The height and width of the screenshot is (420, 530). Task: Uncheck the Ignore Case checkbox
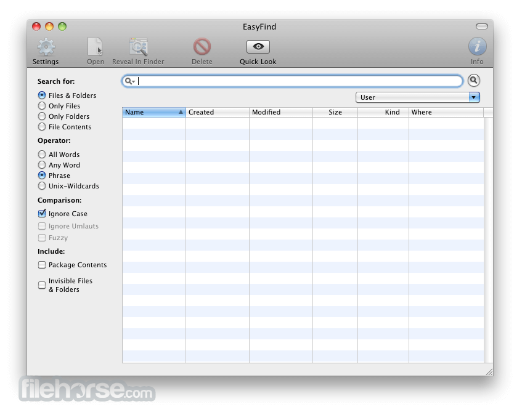42,214
